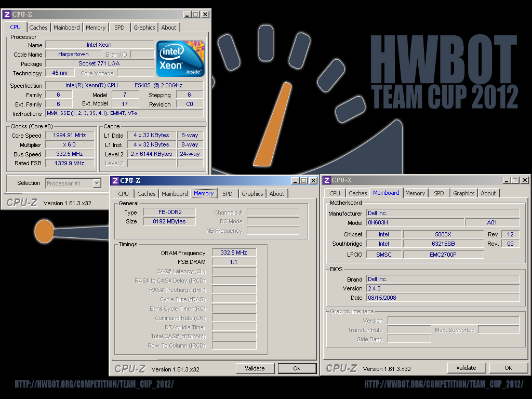Switch to About tab in the Memory window
Screen dimensions: 532x399
(277, 194)
